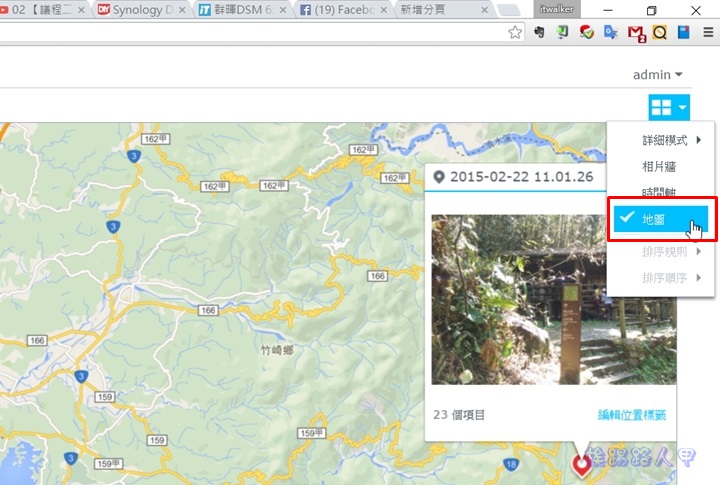Expand the 詳細模式 submenu arrow

(698, 140)
